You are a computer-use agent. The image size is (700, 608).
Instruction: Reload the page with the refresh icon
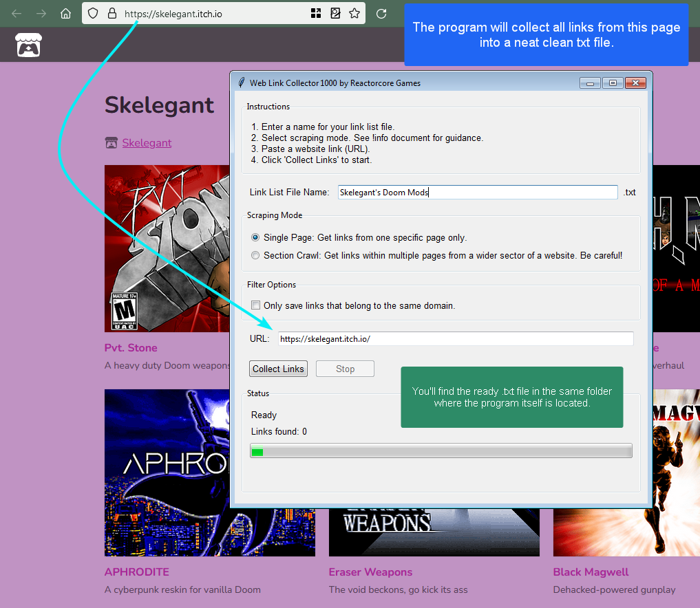click(x=381, y=14)
